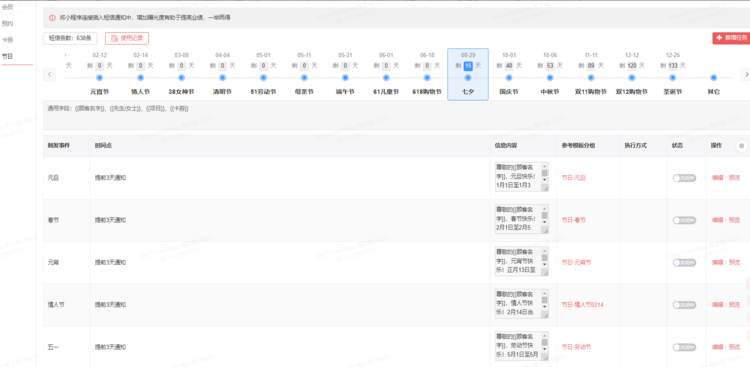The height and width of the screenshot is (367, 750).
Task: Click 触发事件 column header
Action: (58, 145)
